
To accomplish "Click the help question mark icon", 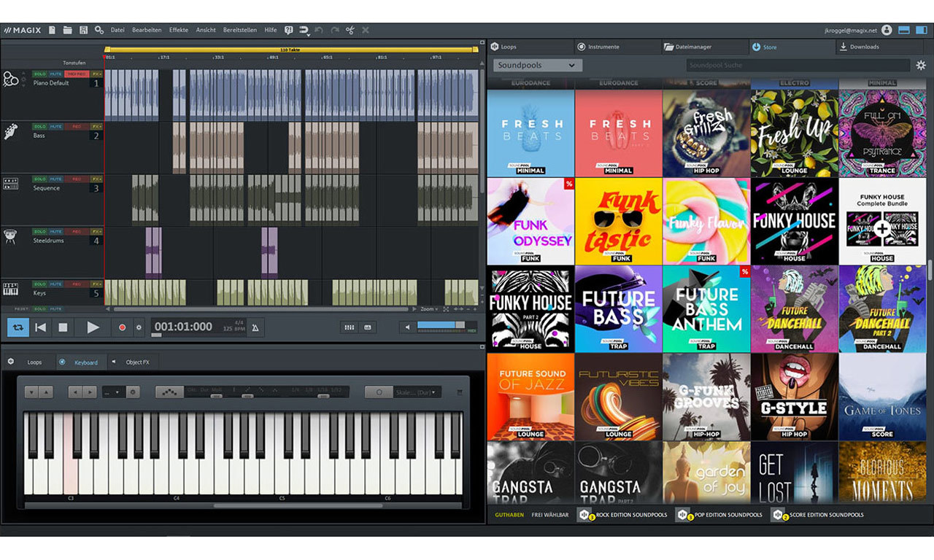I will point(288,30).
